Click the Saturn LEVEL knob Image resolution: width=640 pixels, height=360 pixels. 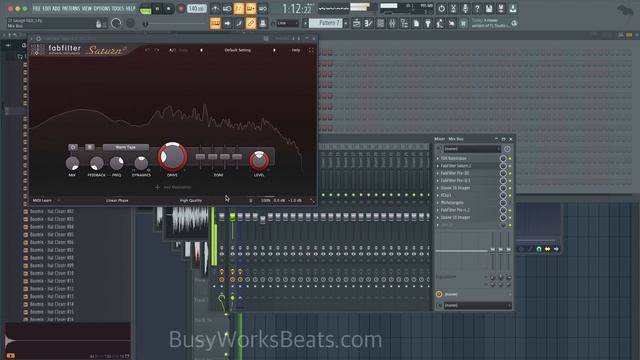259,161
